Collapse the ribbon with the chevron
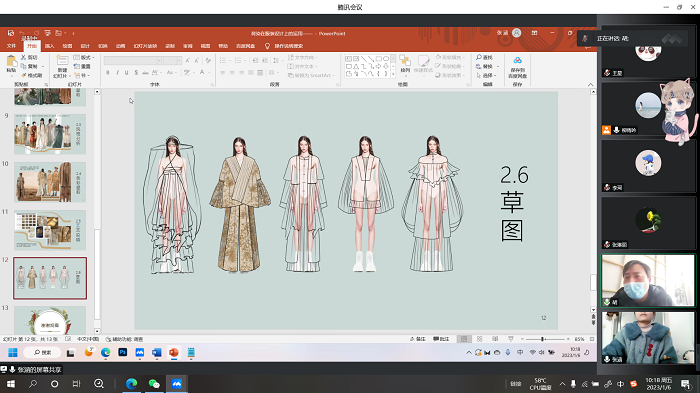700x393 pixels. (x=590, y=84)
